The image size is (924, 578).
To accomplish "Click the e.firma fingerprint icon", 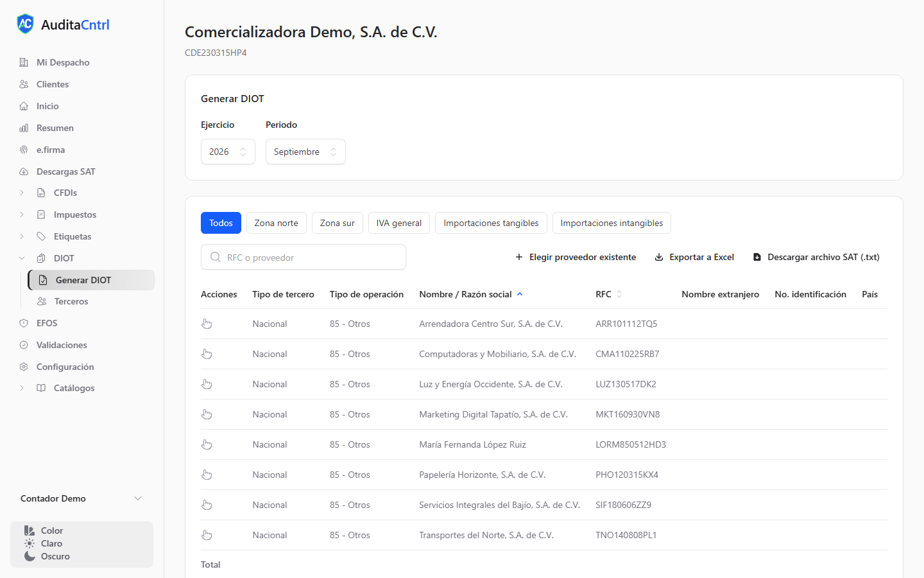I will coord(24,150).
